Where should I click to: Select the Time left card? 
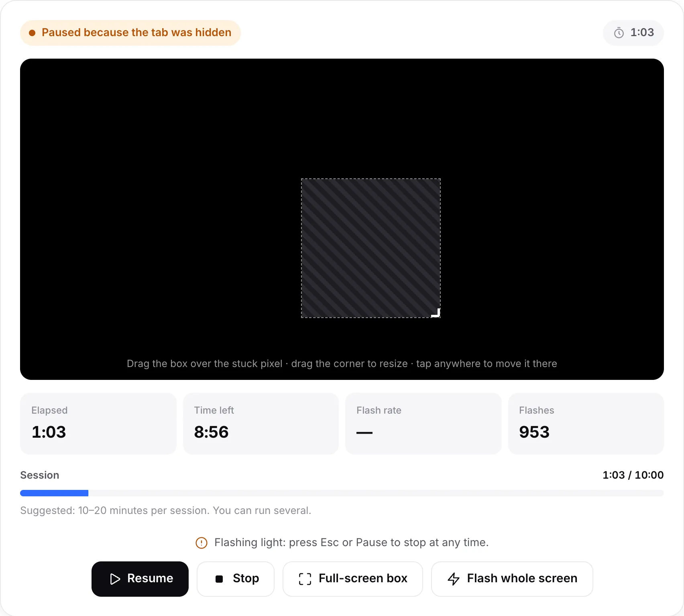261,424
